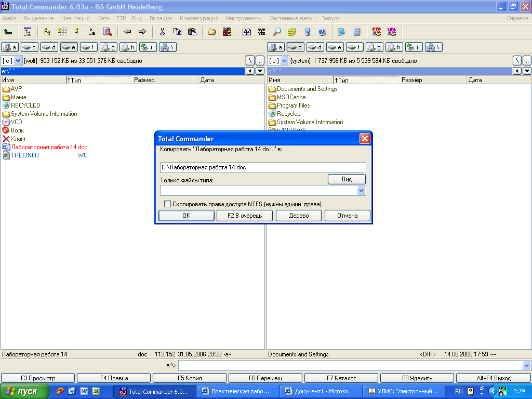Screen dimensions: 532x399
Task: Switch to 'УЛИС: Электронный' taskbar item
Action: [404, 392]
